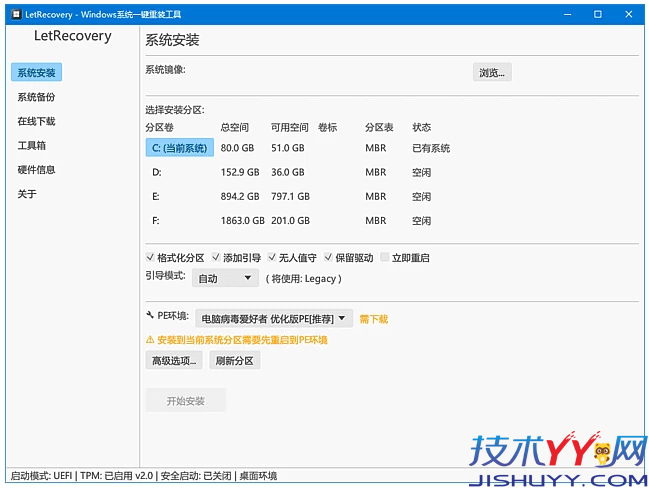Click the 卷标 column header
Image resolution: width=649 pixels, height=488 pixels.
pos(327,127)
